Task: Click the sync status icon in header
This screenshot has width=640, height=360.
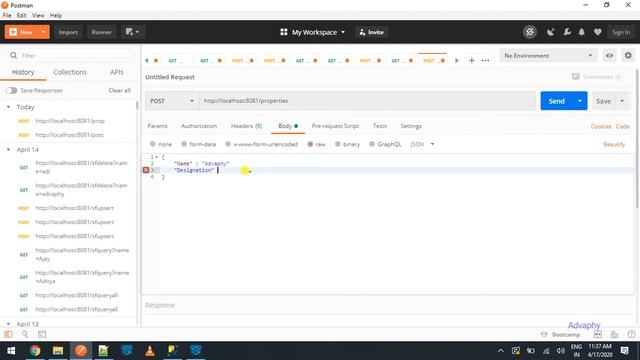Action: [529, 32]
